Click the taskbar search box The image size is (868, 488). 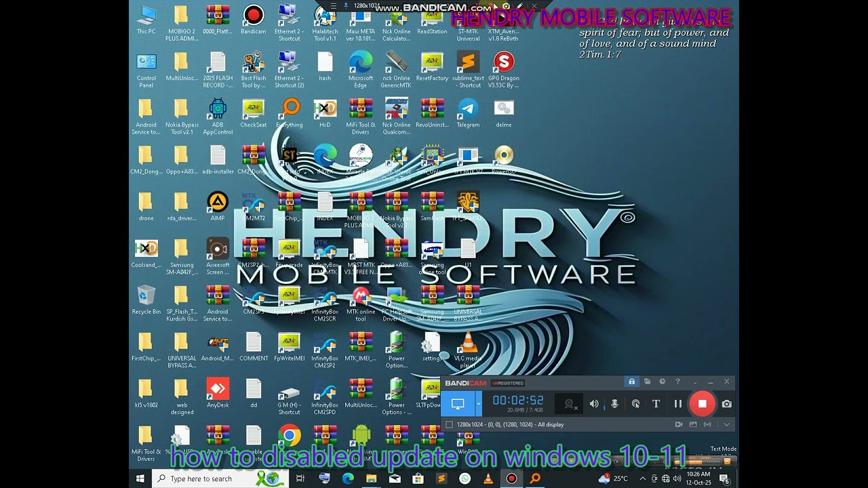[221, 479]
